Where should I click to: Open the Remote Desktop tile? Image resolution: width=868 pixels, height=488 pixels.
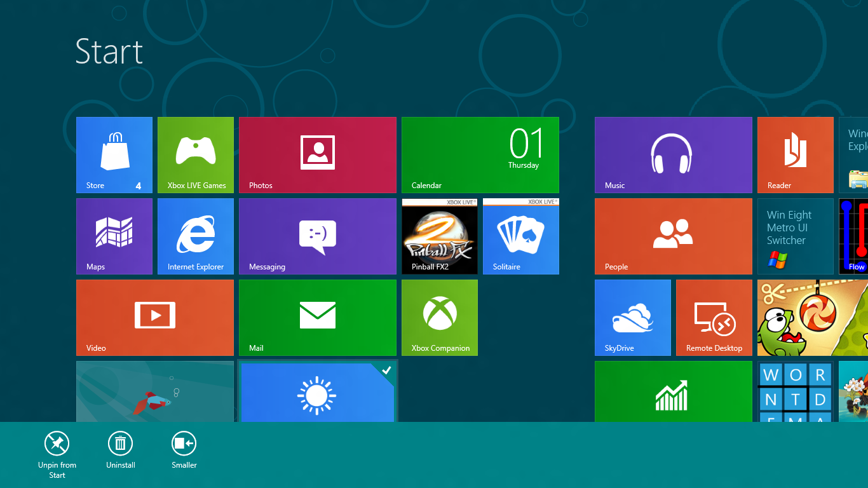(714, 318)
